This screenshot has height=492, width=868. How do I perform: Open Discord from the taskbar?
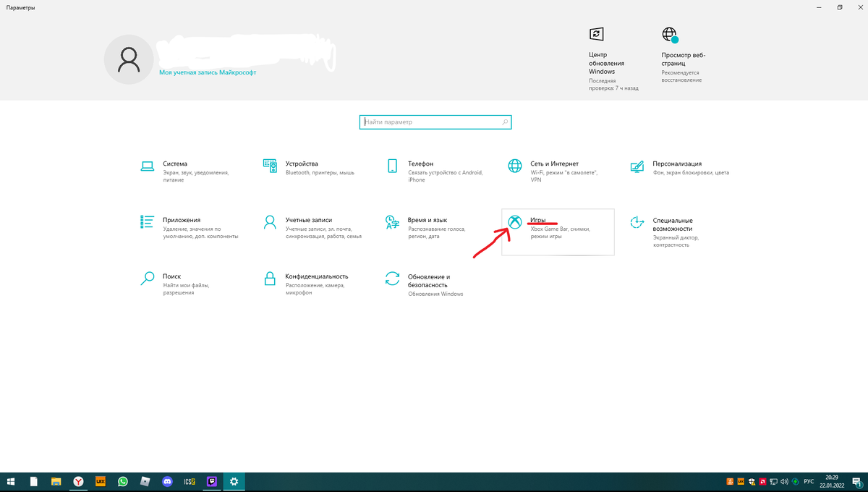point(168,481)
